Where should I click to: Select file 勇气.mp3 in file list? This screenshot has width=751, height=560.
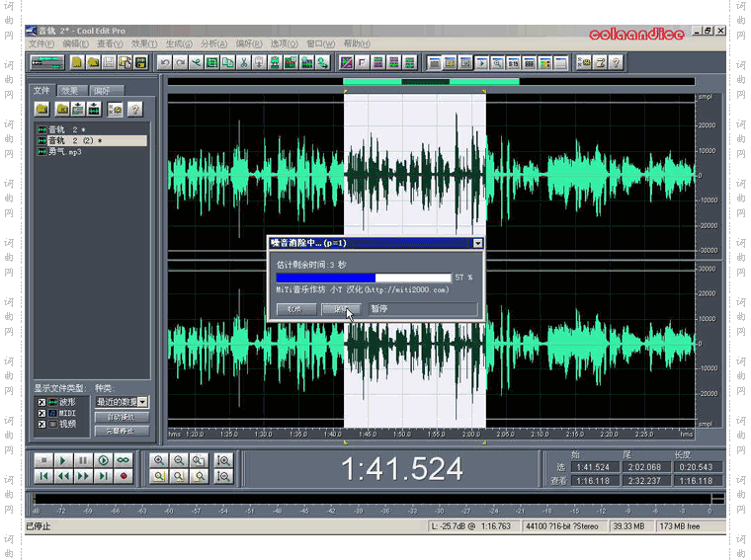[64, 152]
